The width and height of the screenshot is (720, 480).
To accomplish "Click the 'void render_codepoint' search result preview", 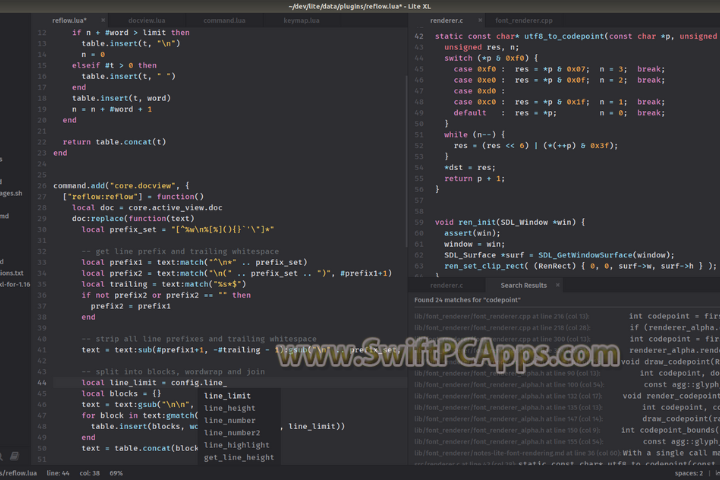I will point(671,396).
